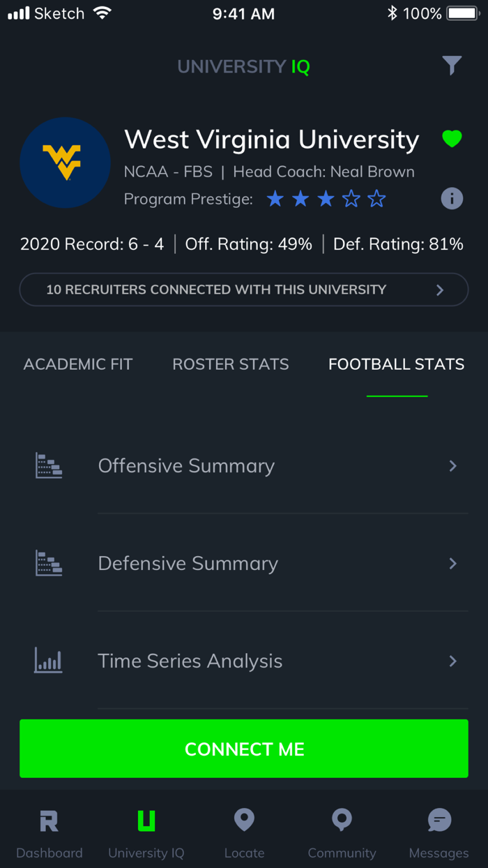Click the Time Series Analysis bar graph icon
The width and height of the screenshot is (488, 868).
pyautogui.click(x=48, y=661)
